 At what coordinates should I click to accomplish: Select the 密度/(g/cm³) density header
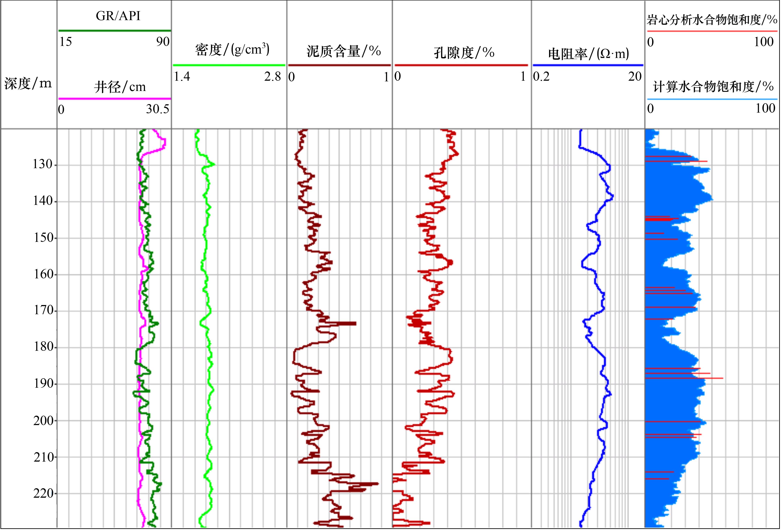[233, 50]
